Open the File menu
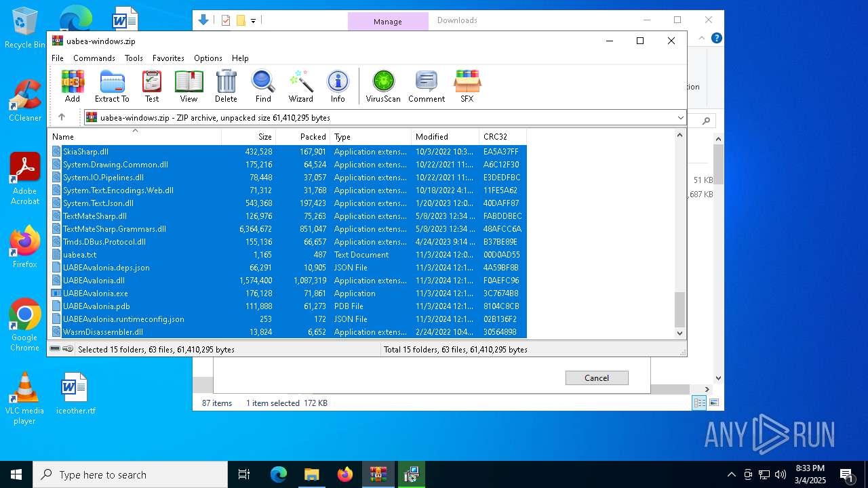Screen dimensions: 868x488 tap(58, 58)
